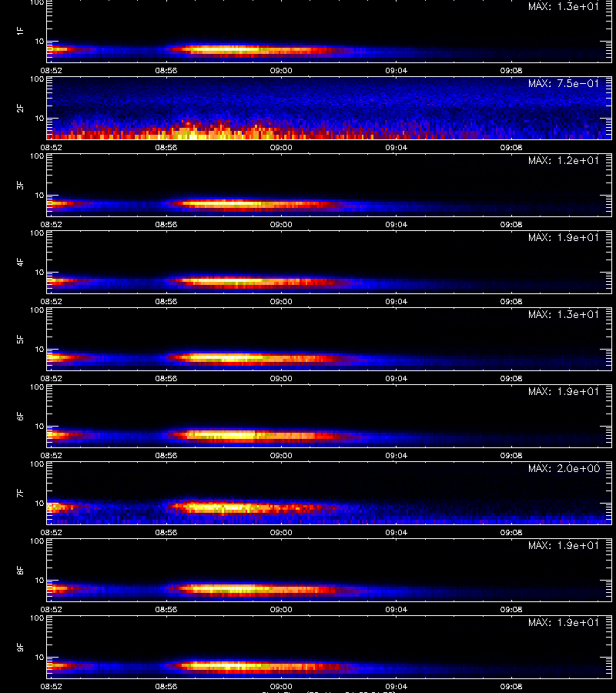This screenshot has height=693, width=616.
Task: Select the MAX value in the 5F panel
Action: click(x=564, y=314)
